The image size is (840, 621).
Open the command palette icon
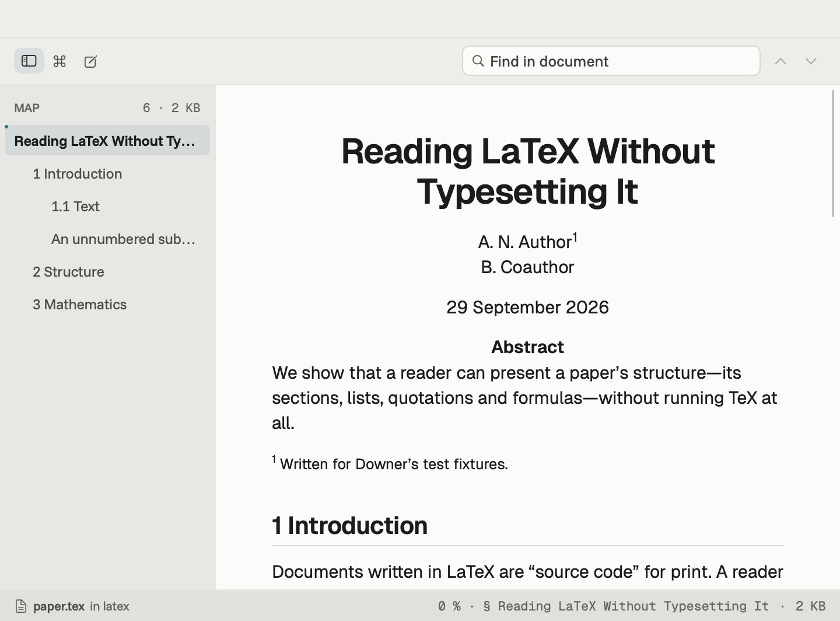60,61
